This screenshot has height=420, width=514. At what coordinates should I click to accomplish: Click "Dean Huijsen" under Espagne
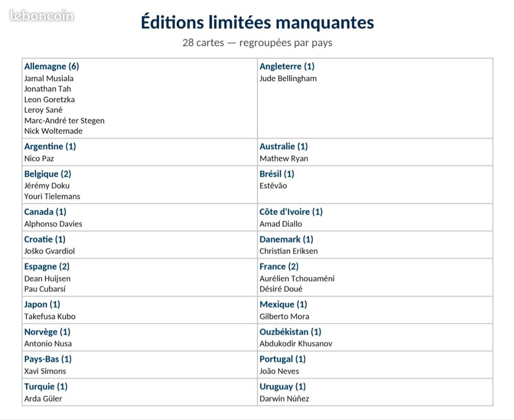[x=47, y=279]
